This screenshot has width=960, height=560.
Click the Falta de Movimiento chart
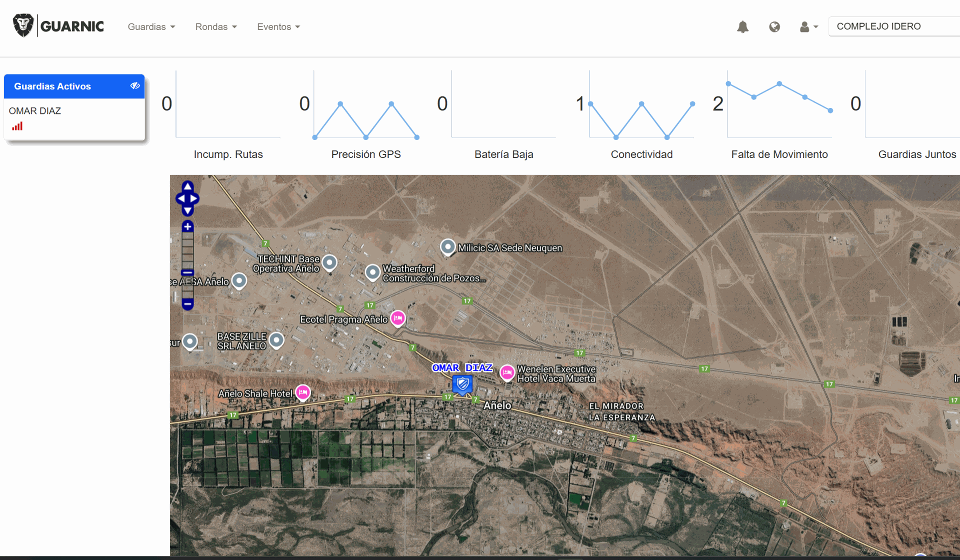coord(779,105)
